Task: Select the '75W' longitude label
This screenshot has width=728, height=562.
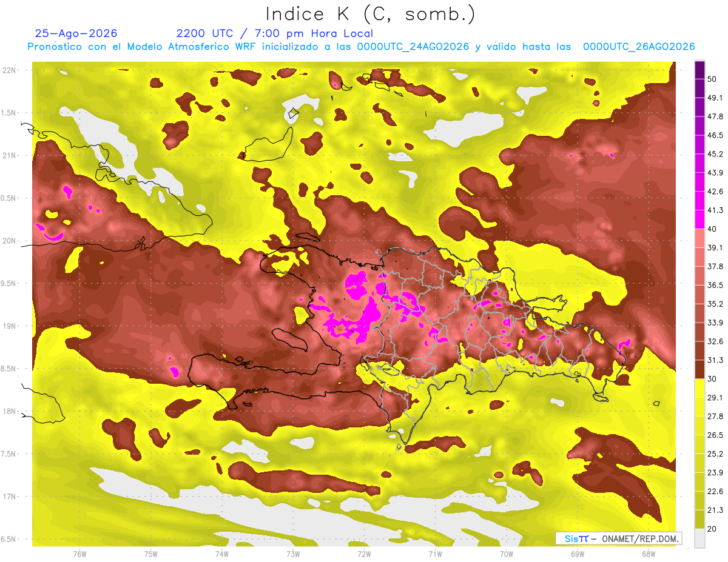Action: point(151,554)
